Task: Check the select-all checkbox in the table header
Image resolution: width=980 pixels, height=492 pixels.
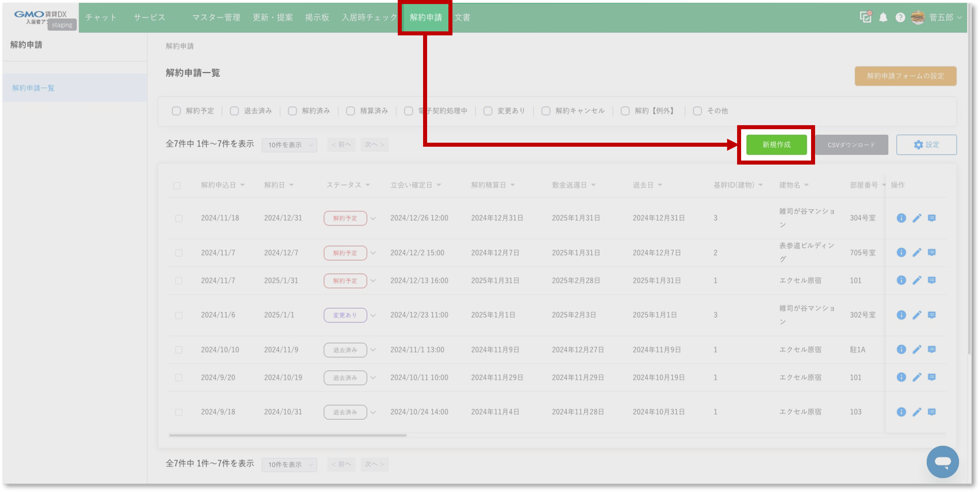Action: click(x=176, y=186)
